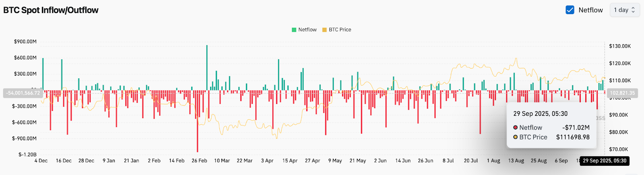This screenshot has height=175, width=644.
Task: Click the $111698.98 BTC Price tooltip value
Action: (573, 137)
